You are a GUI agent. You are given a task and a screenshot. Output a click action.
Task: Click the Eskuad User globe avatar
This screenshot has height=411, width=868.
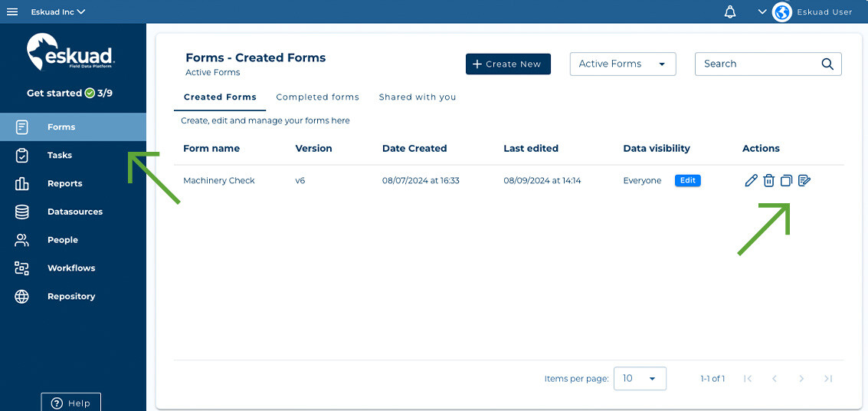[x=781, y=12]
